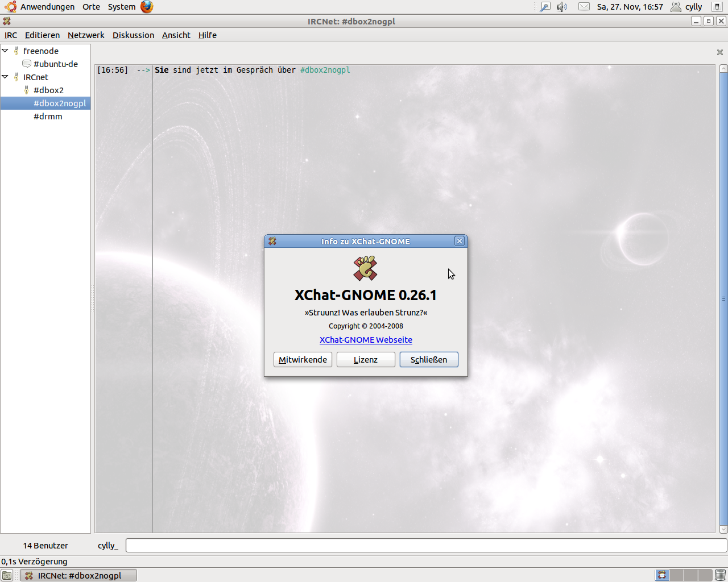The height and width of the screenshot is (582, 728).
Task: Open the IRC menu
Action: (x=11, y=35)
